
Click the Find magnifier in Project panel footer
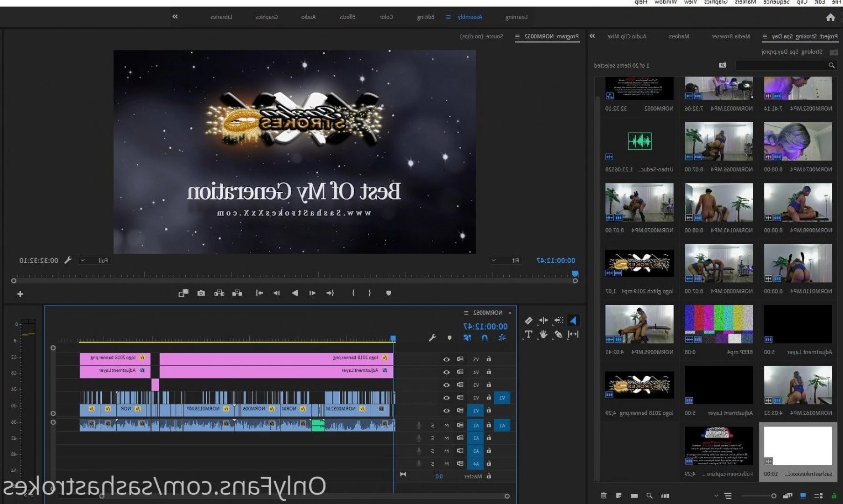tap(649, 496)
